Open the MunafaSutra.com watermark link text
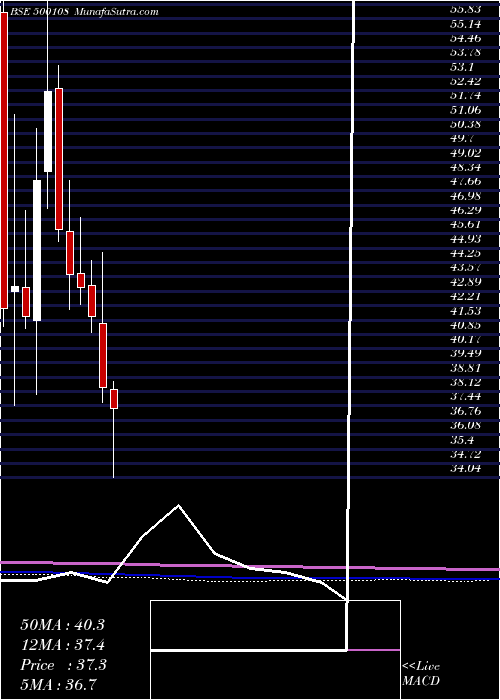 coord(117,11)
